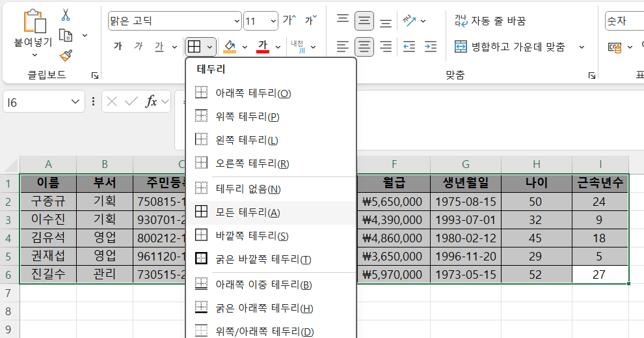The height and width of the screenshot is (338, 644).
Task: Open the 숫자 number format dropdown
Action: tap(623, 21)
